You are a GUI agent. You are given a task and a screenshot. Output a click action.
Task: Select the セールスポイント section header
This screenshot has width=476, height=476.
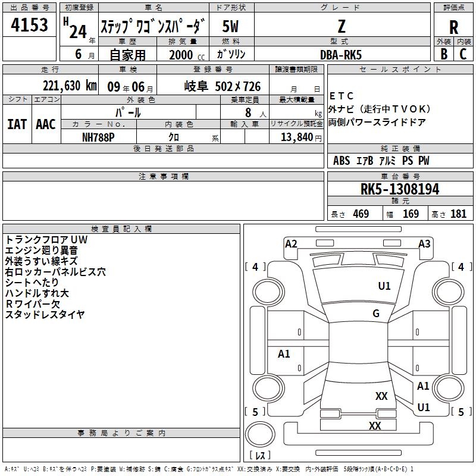tap(400, 69)
